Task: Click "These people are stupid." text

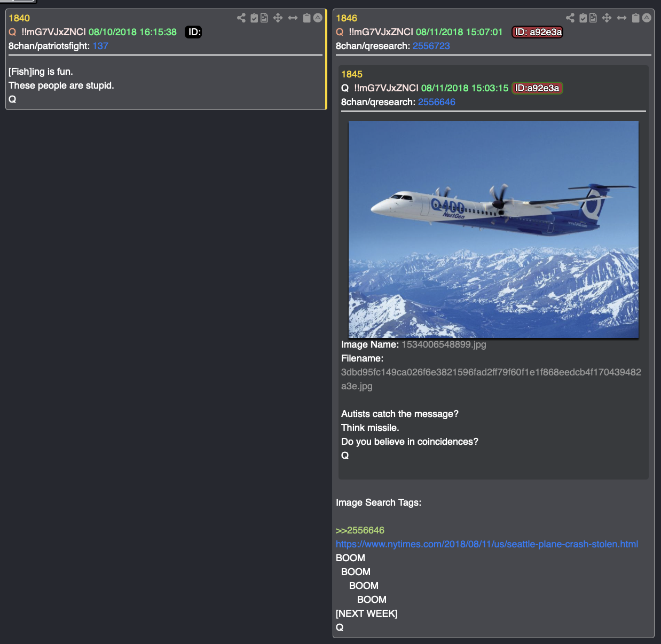Action: point(61,85)
